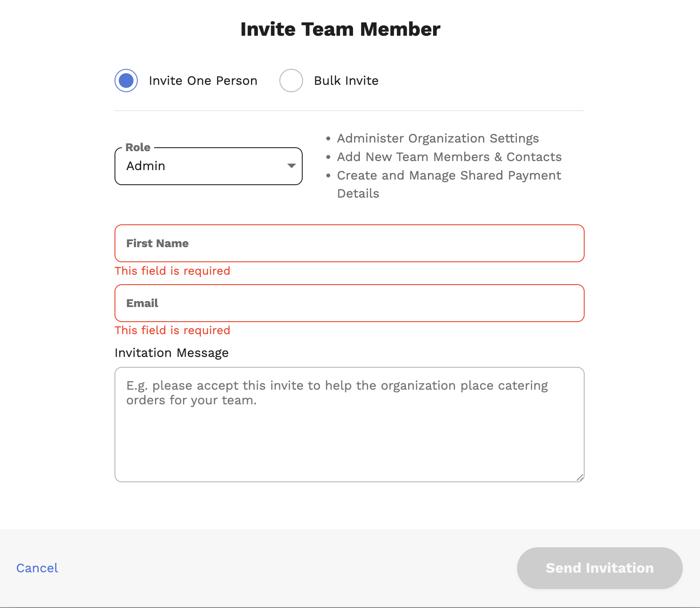Click the Email required error message
The image size is (700, 608).
click(172, 330)
